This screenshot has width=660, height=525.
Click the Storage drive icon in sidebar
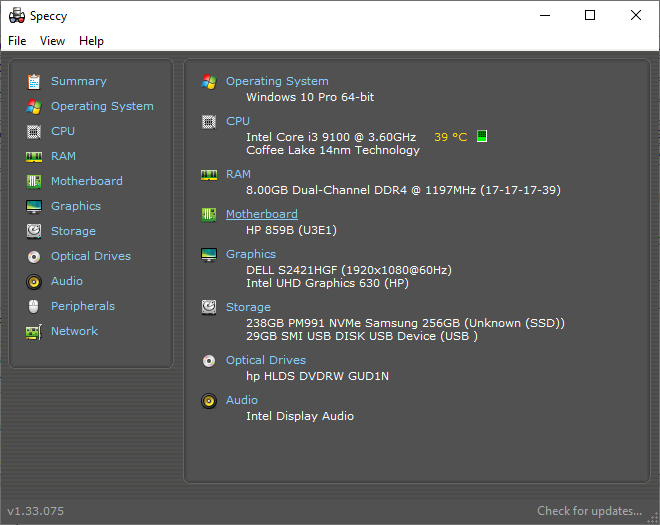[x=34, y=232]
